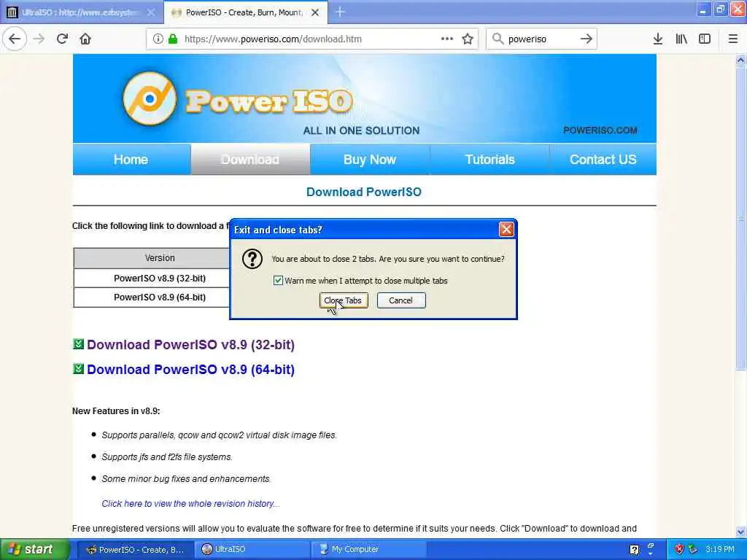747x560 pixels.
Task: Open page actions three-dots menu
Action: [447, 39]
